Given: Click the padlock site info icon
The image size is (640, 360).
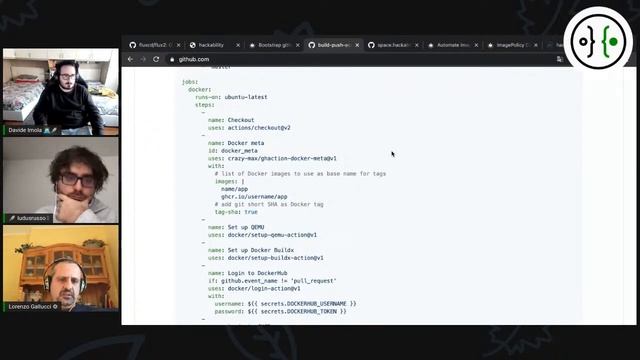Looking at the screenshot, I should point(172,60).
